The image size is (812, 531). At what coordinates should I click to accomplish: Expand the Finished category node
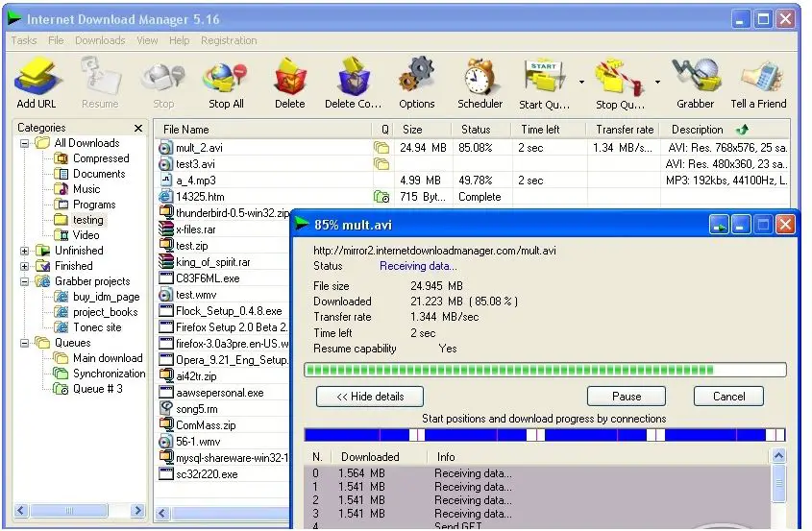(24, 267)
